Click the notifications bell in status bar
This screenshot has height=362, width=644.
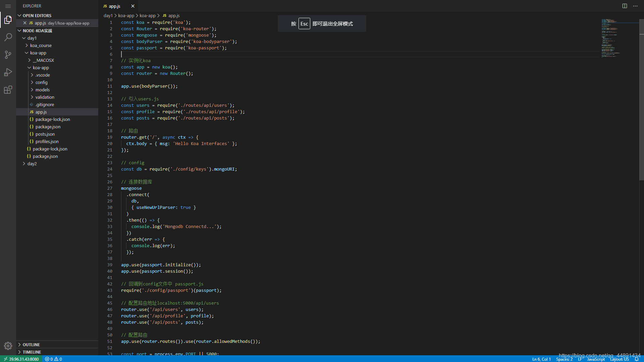[637, 359]
